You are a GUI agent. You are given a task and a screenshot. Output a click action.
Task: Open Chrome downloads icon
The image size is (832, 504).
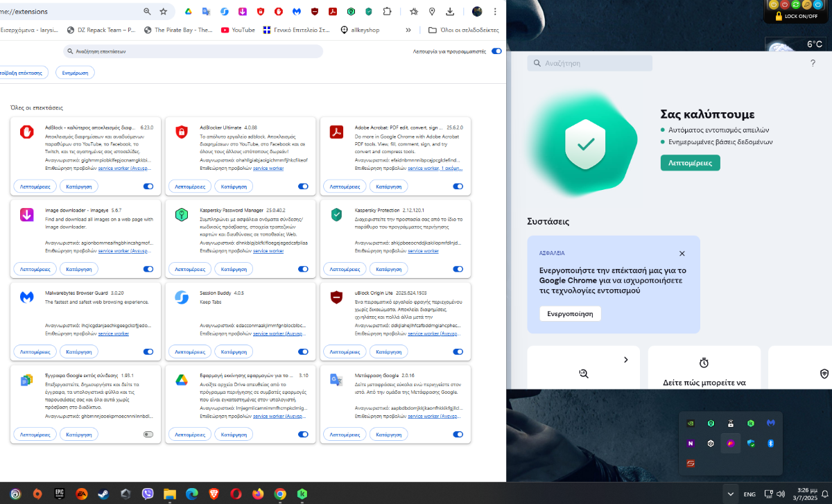[451, 12]
